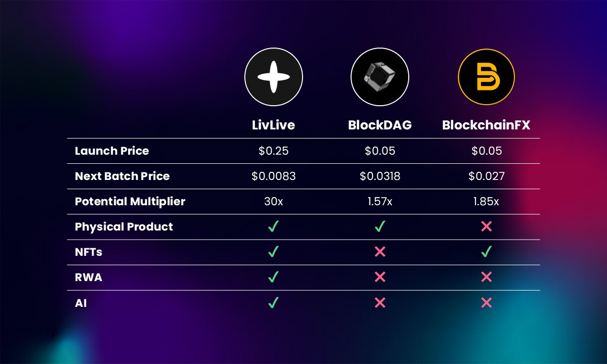This screenshot has width=607, height=364.
Task: Select the BlockDAG column heading
Action: point(380,125)
